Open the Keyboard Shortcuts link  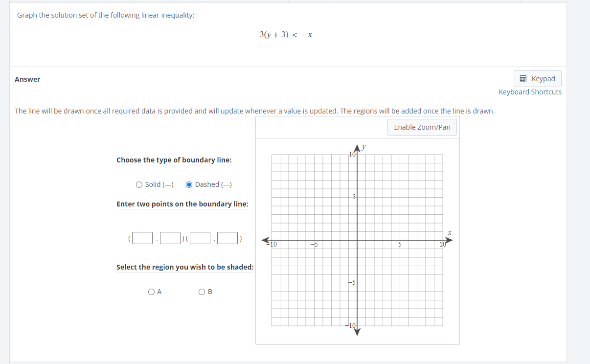530,92
